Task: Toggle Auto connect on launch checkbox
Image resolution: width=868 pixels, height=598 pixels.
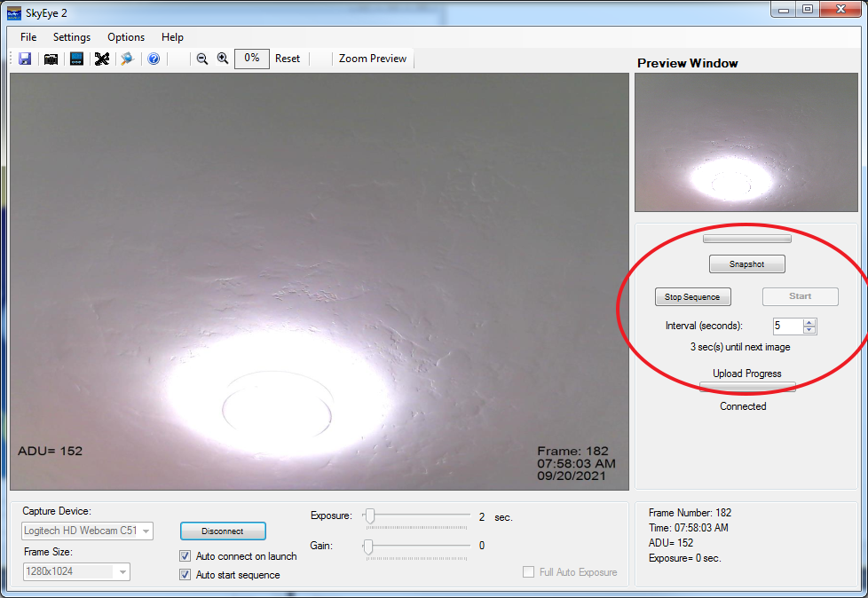Action: pos(185,556)
